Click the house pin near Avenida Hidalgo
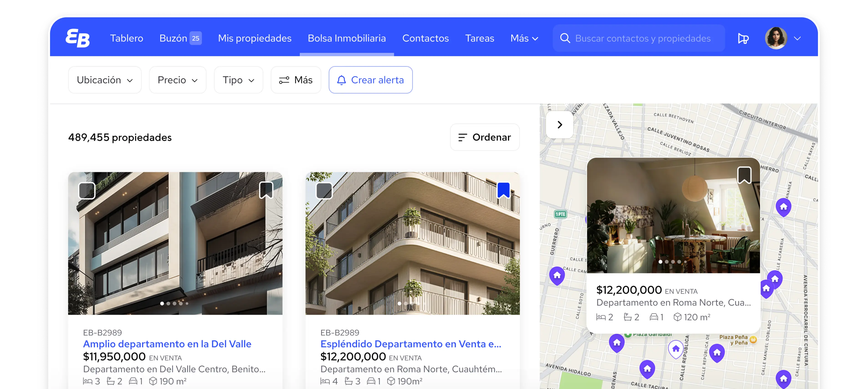 (647, 369)
